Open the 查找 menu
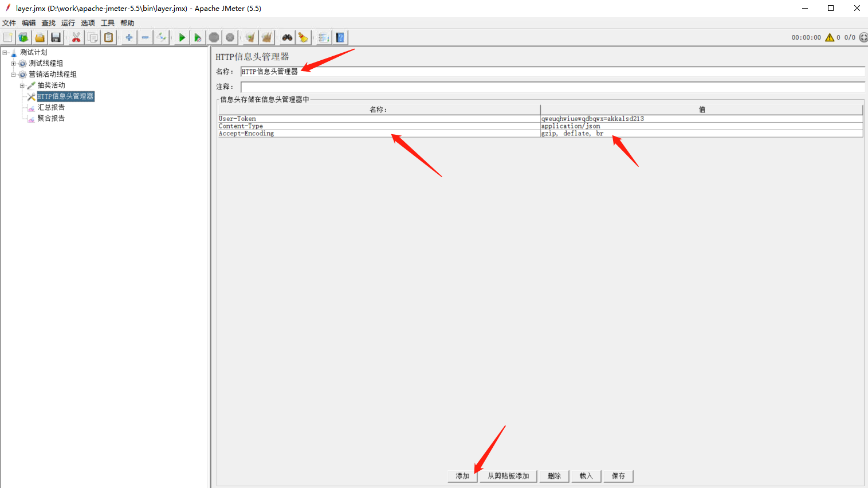The width and height of the screenshot is (868, 488). (49, 23)
